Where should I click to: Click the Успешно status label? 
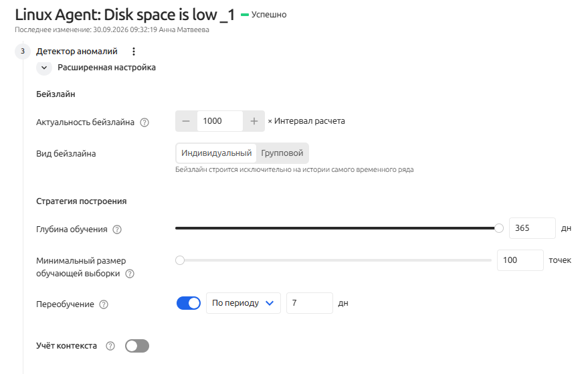pos(268,15)
